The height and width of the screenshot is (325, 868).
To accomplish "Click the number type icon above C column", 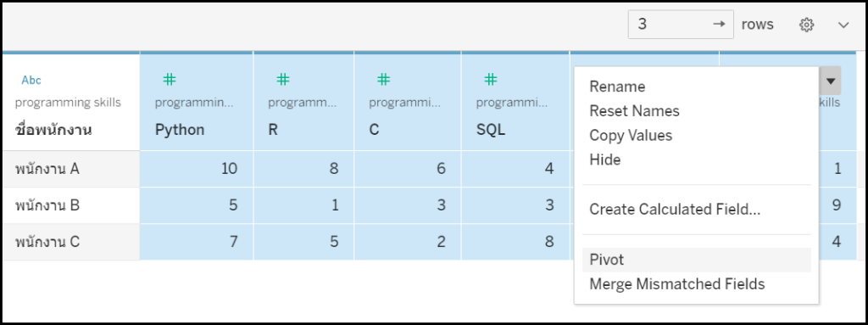I will tap(384, 80).
